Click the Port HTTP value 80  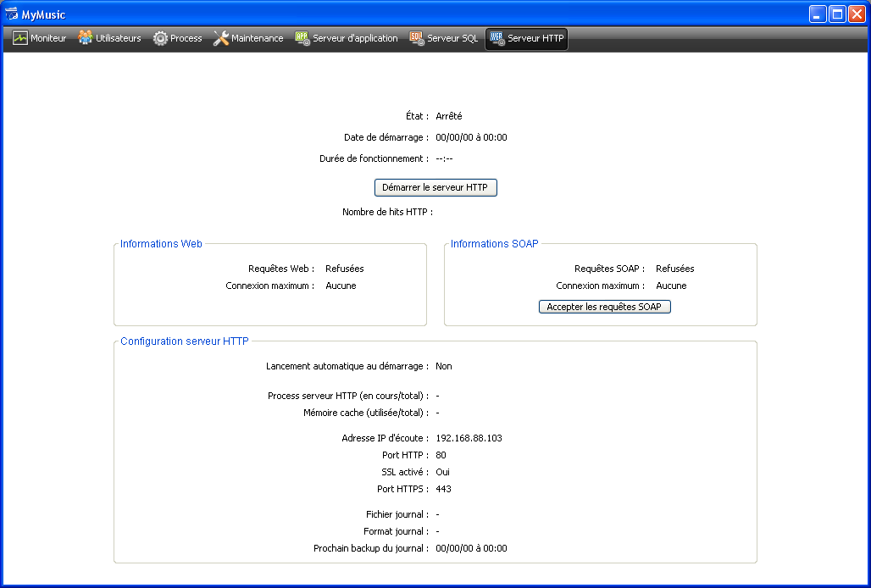(x=441, y=455)
